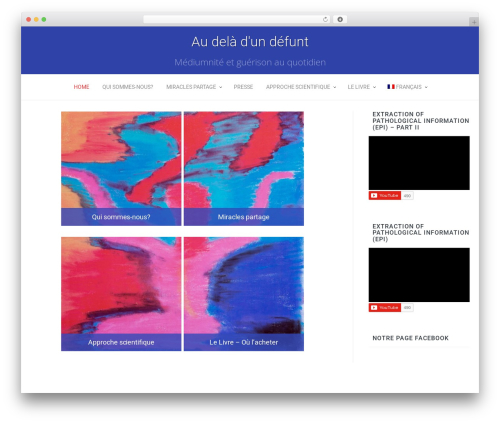The width and height of the screenshot is (500, 423).
Task: Click the browser reload icon
Action: click(x=325, y=20)
